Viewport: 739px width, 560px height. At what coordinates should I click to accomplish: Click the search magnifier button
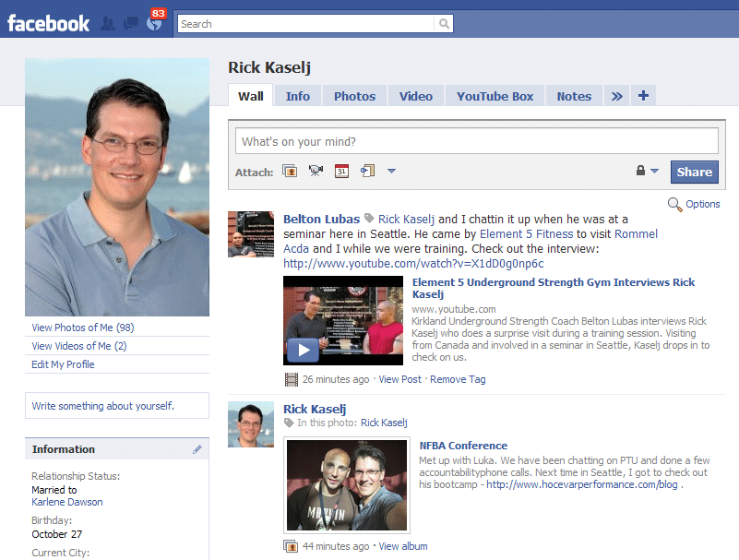click(444, 24)
